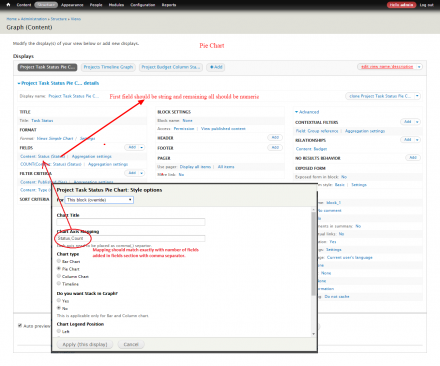The image size is (440, 366).
Task: Click arrow next to Relationships Add
Action: [x=417, y=140]
